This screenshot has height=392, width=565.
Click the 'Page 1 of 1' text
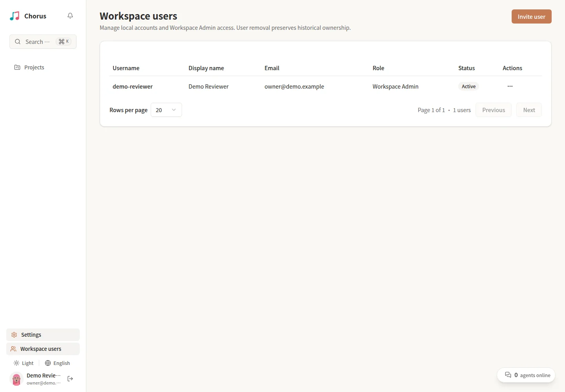(431, 110)
